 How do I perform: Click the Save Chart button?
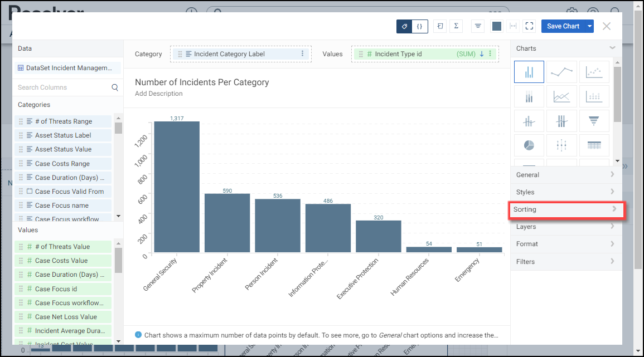click(x=563, y=26)
